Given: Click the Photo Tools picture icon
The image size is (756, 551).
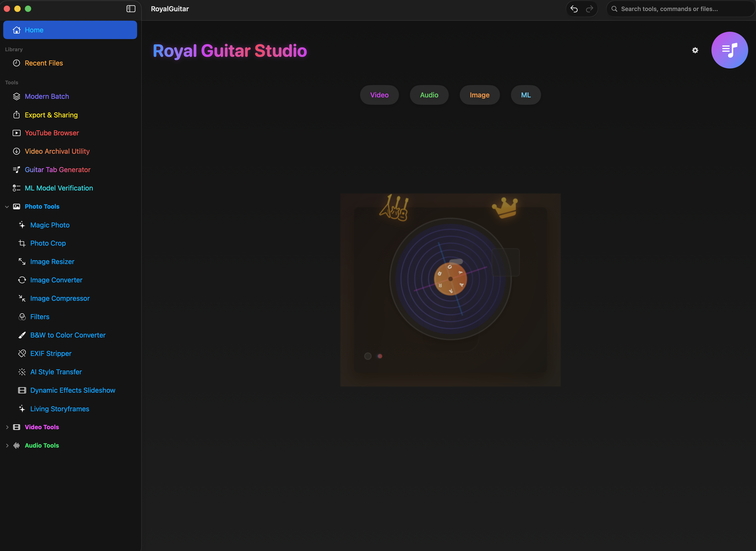Looking at the screenshot, I should coord(16,207).
